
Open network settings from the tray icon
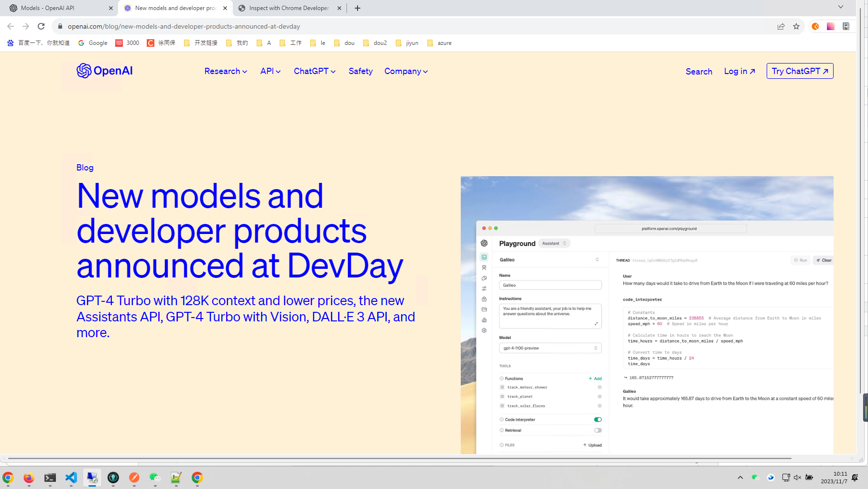tap(786, 478)
